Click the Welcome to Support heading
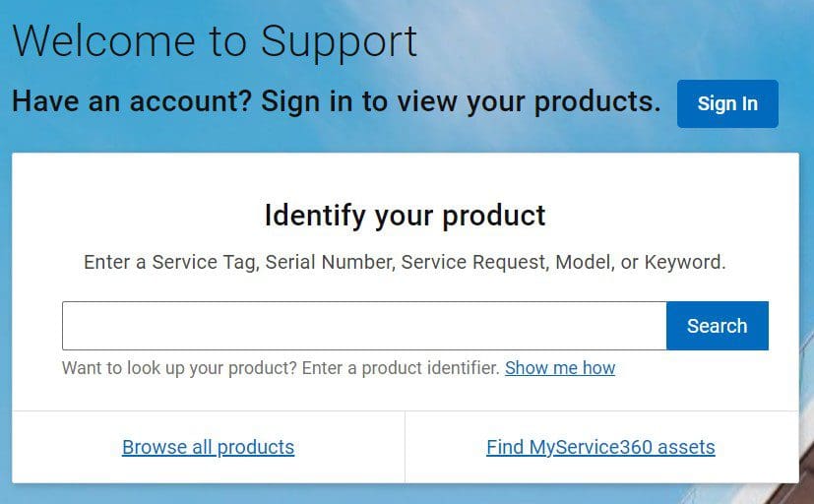This screenshot has height=504, width=814. point(215,41)
